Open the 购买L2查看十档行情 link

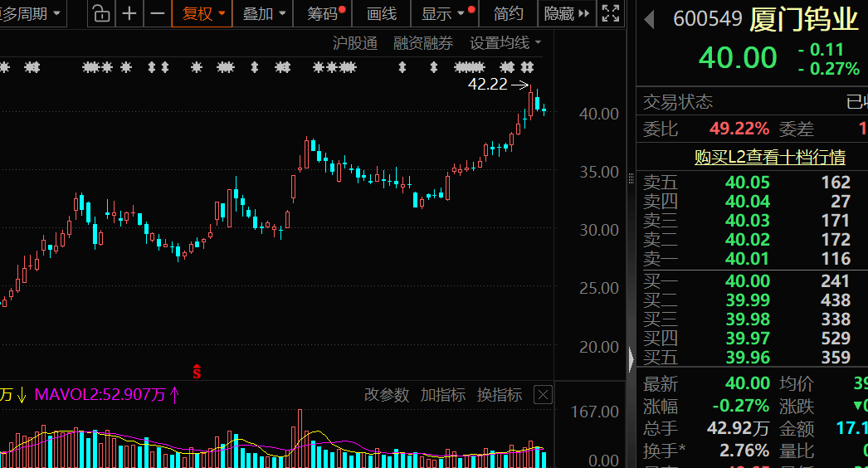(x=769, y=157)
